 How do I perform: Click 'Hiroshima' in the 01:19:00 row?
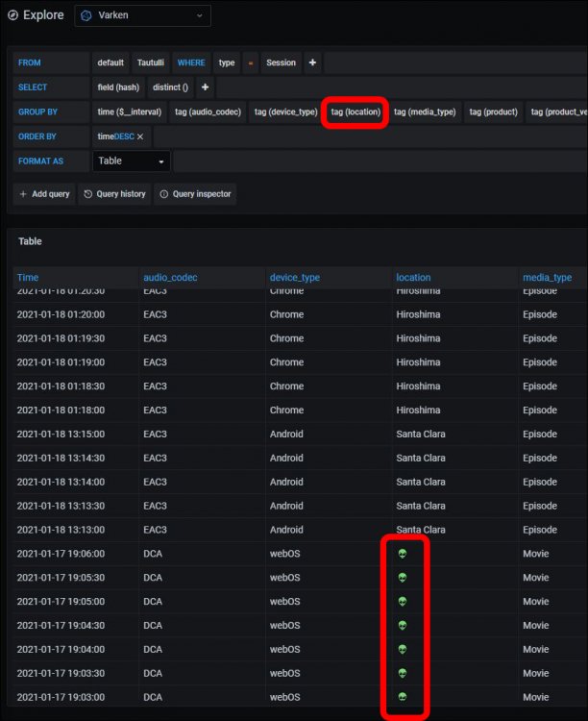(418, 362)
